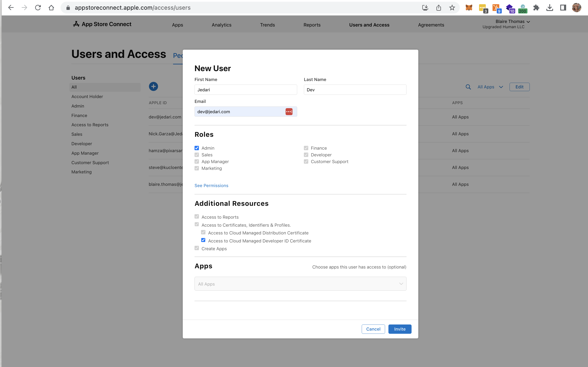
Task: Click the Edit button above table
Action: click(519, 87)
